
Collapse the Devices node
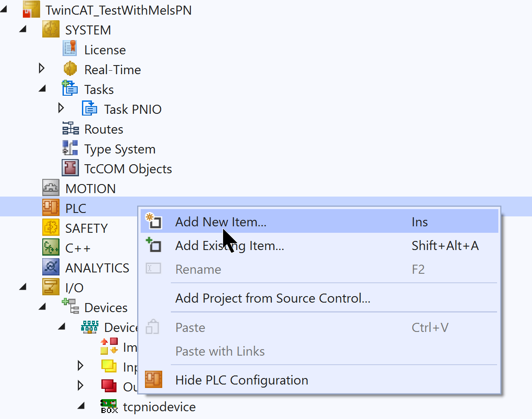point(42,306)
